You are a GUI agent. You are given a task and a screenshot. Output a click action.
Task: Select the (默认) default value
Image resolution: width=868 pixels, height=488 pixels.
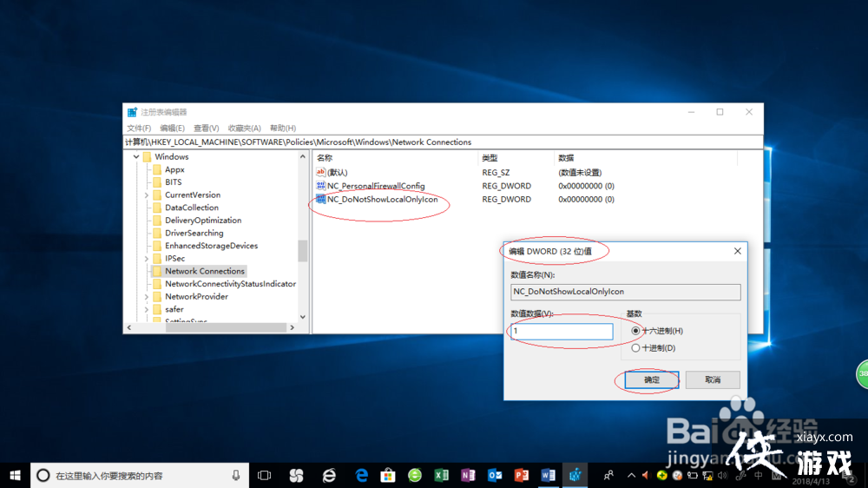(x=337, y=173)
